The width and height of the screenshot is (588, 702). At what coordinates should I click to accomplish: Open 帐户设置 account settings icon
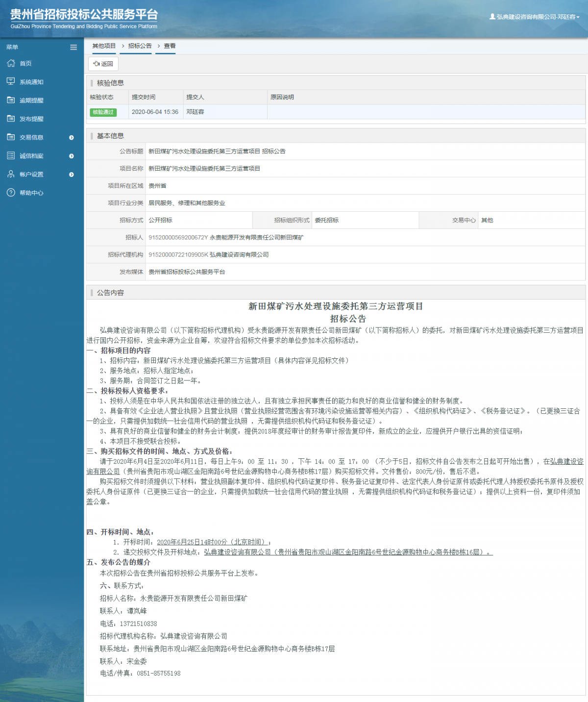click(10, 174)
